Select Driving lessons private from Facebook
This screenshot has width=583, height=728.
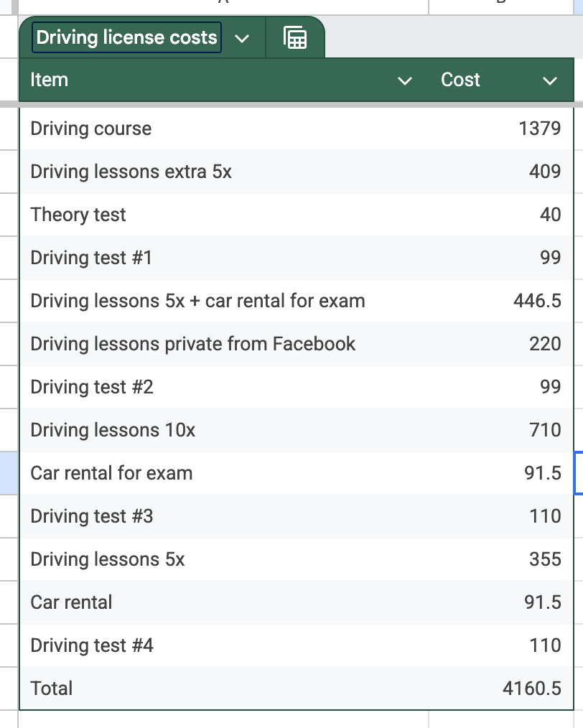click(192, 344)
